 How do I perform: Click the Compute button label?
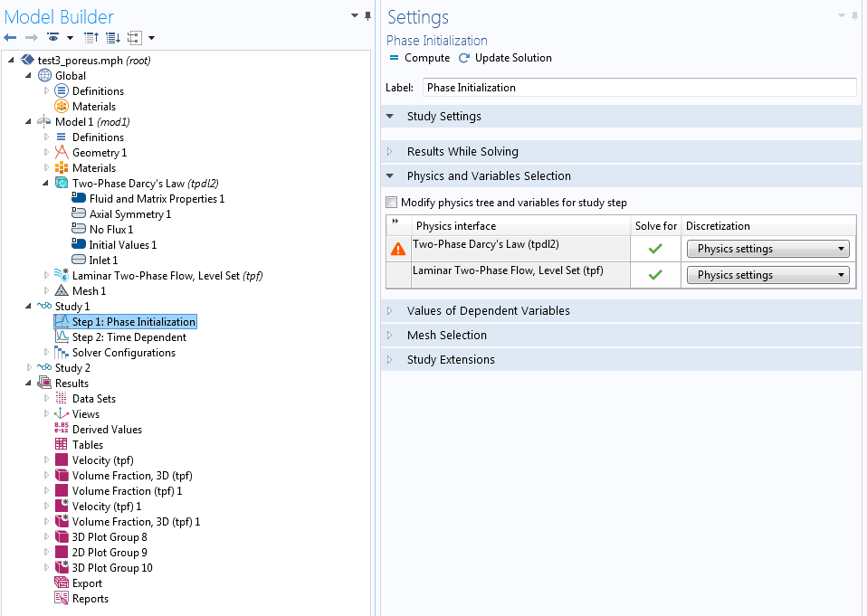[x=427, y=58]
